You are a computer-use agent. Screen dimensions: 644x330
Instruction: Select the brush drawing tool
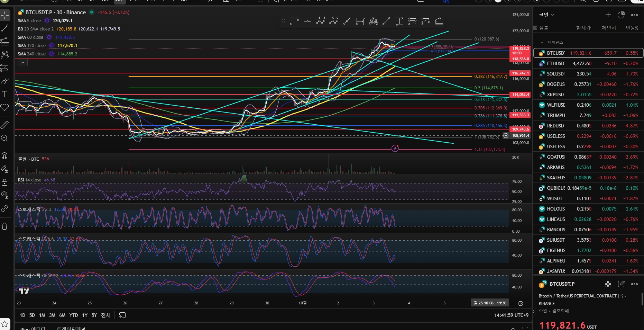tap(5, 81)
